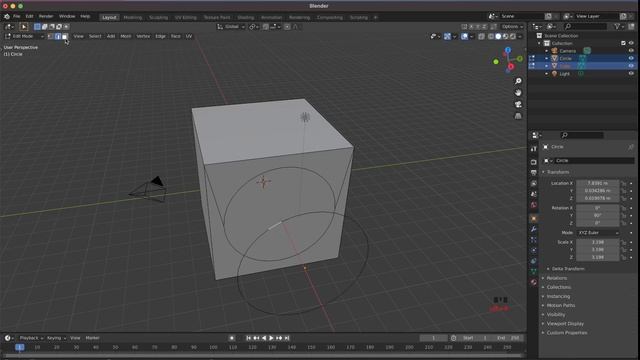The height and width of the screenshot is (360, 640).
Task: Open the Object properties orange square tab
Action: 533,218
